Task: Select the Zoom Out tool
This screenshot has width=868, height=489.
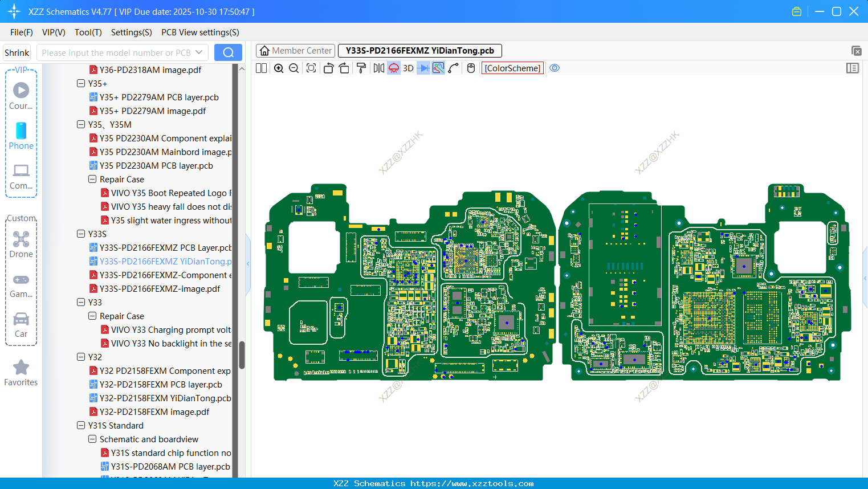Action: (x=293, y=68)
